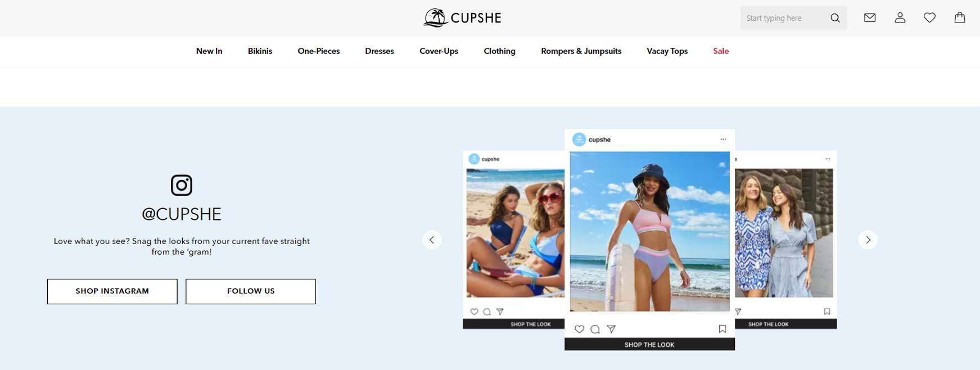Show next Instagram post with right arrow
Screen dimensions: 980x370
868,240
